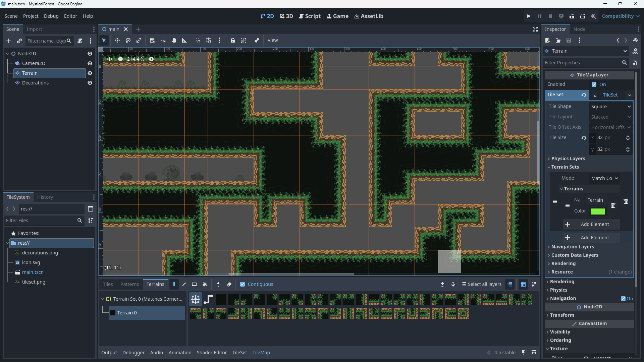Select the Ruler mode tool
Screen dimensions: 644x362
[x=184, y=40]
